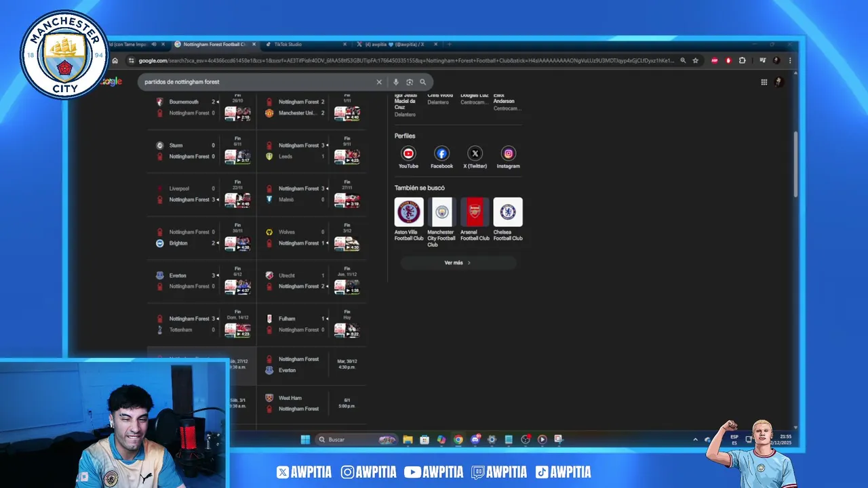Click the zoom magnifier in the address bar
The image size is (868, 488).
point(683,60)
